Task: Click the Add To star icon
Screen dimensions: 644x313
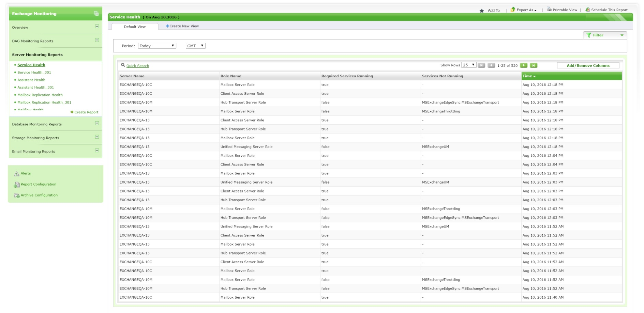Action: click(482, 11)
